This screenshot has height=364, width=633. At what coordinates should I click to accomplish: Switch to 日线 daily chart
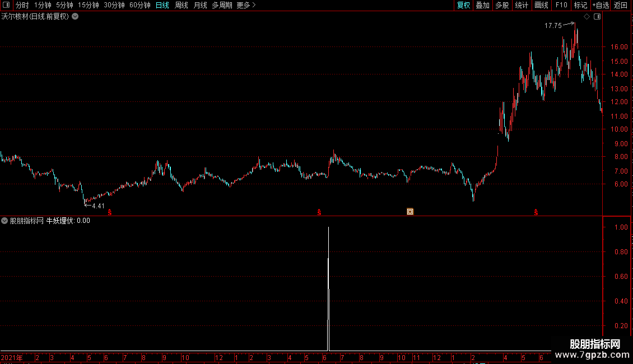tap(162, 5)
